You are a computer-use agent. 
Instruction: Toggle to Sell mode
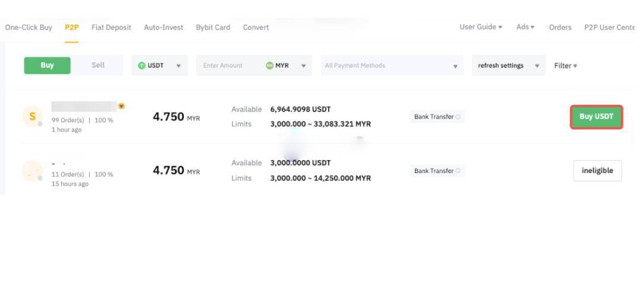[x=98, y=66]
